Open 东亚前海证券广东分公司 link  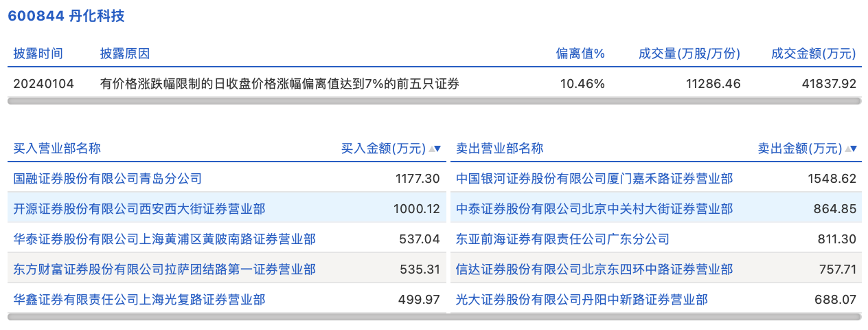point(563,239)
